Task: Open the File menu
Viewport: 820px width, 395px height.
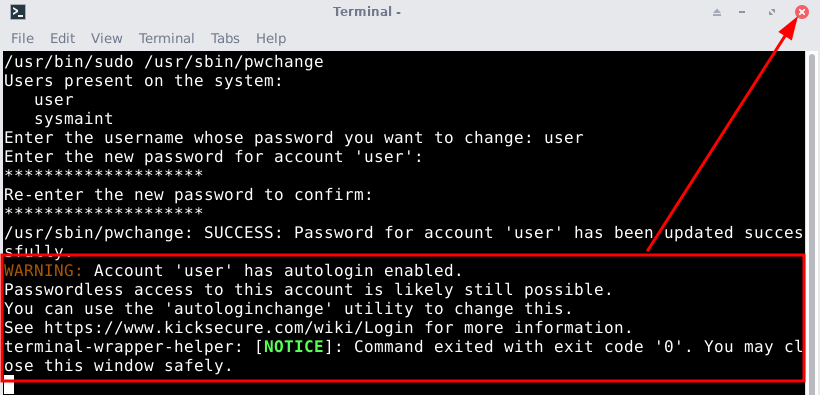Action: tap(22, 38)
